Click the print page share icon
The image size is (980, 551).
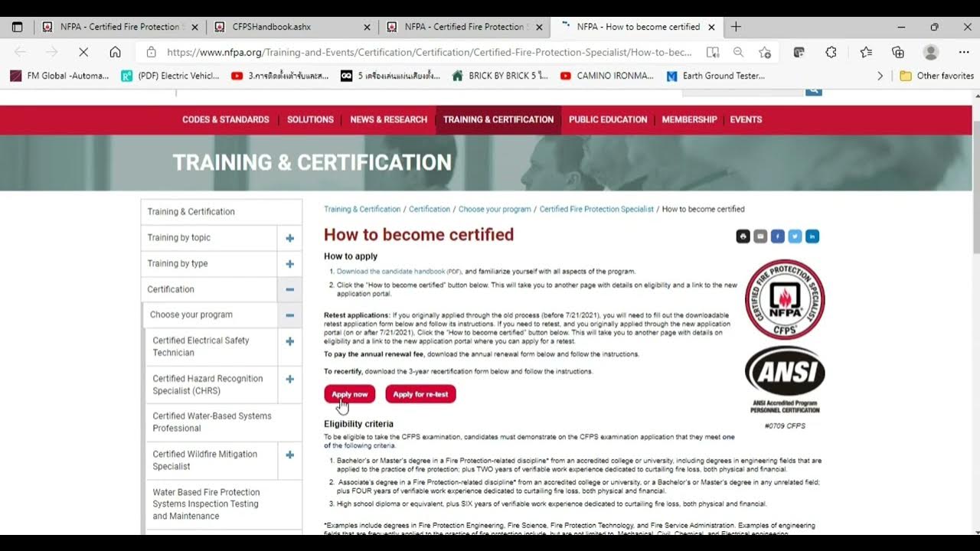point(743,236)
